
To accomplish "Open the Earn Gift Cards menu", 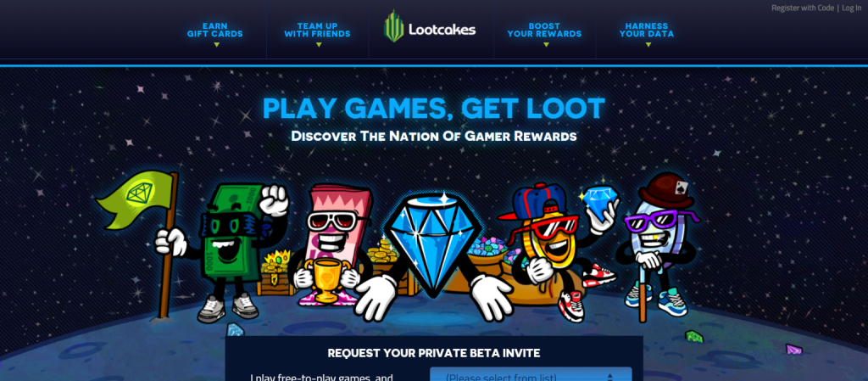I will point(214,31).
